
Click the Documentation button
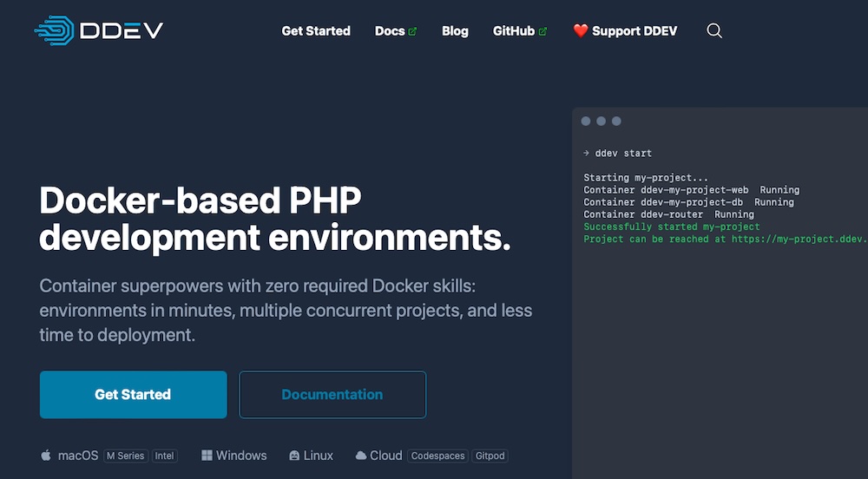[x=332, y=394]
